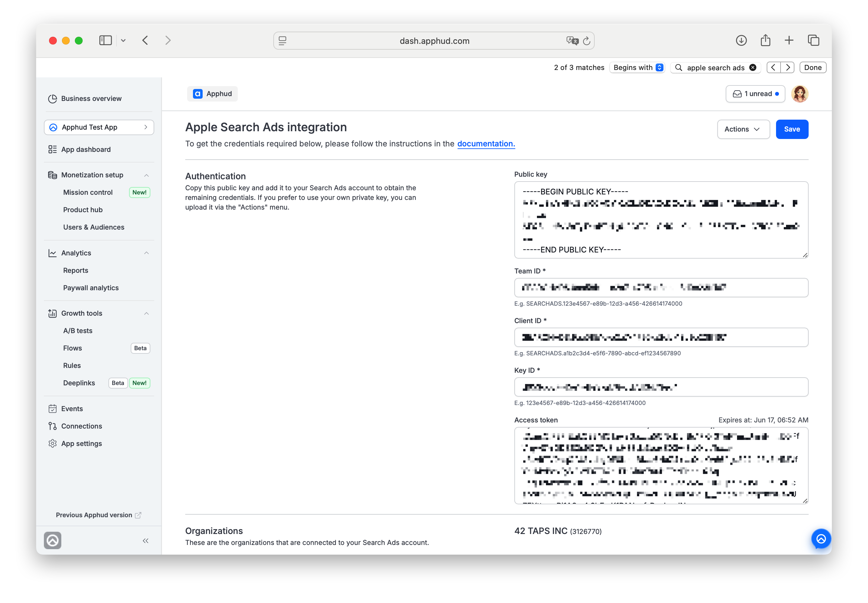Click inside the Access token text area
Image resolution: width=868 pixels, height=603 pixels.
661,466
